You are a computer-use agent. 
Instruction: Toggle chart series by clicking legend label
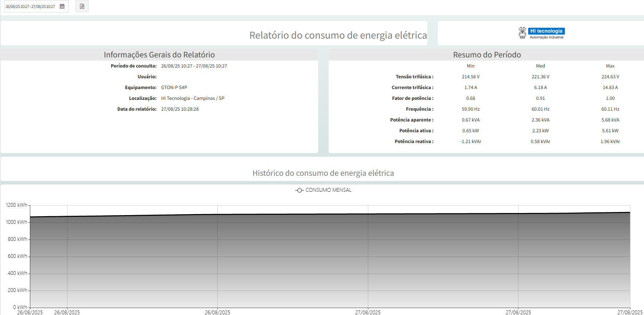tap(328, 190)
